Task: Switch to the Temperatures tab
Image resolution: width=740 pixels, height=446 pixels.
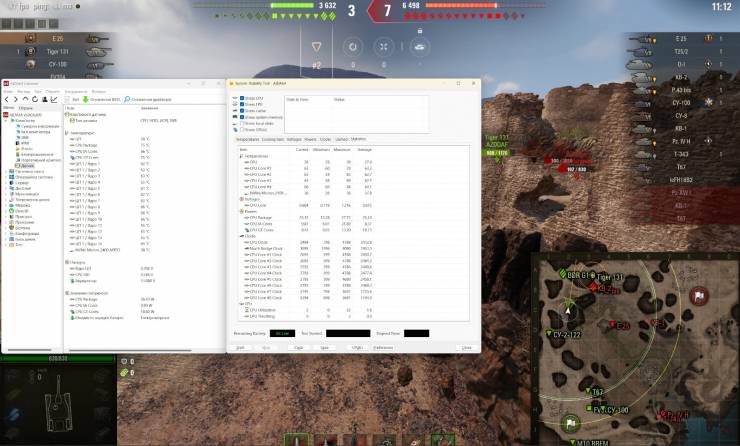Action: coord(247,140)
